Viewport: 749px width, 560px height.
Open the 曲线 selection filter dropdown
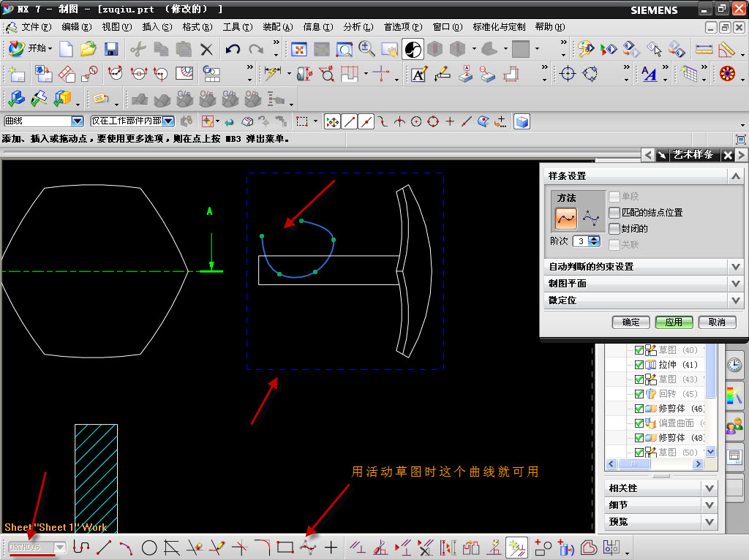pos(77,121)
